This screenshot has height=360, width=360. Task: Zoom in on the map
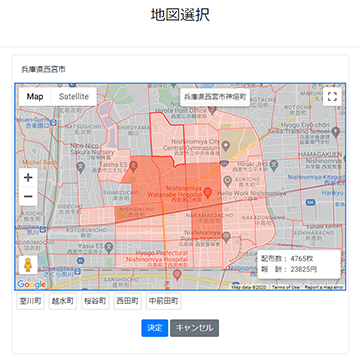(x=28, y=178)
